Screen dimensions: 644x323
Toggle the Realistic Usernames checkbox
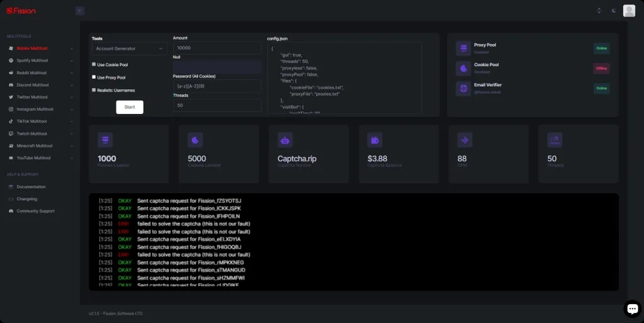(x=94, y=90)
